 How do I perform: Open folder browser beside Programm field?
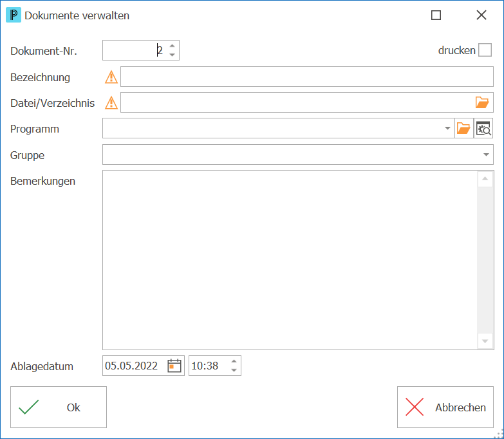[464, 128]
